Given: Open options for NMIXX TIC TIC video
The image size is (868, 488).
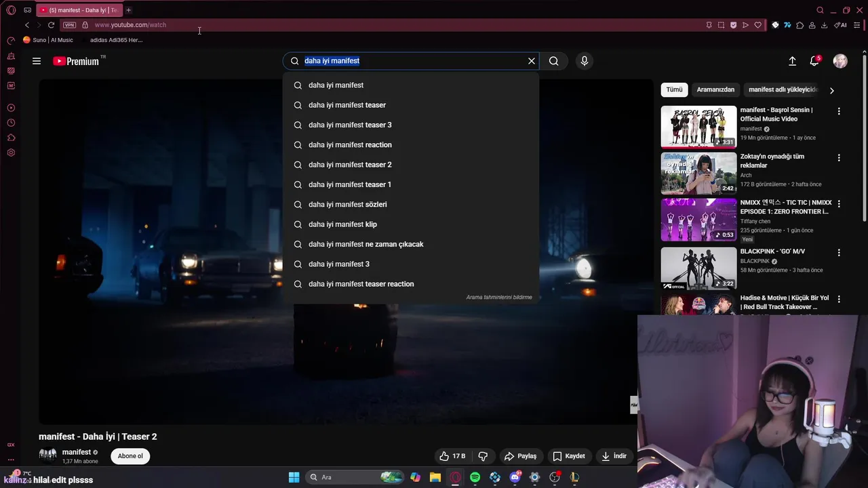Looking at the screenshot, I should tap(839, 203).
